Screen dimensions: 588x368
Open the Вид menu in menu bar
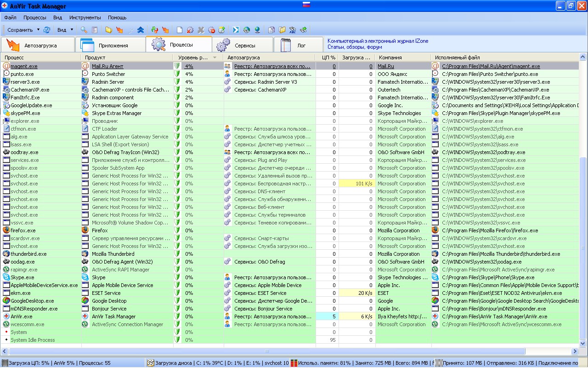(x=57, y=17)
